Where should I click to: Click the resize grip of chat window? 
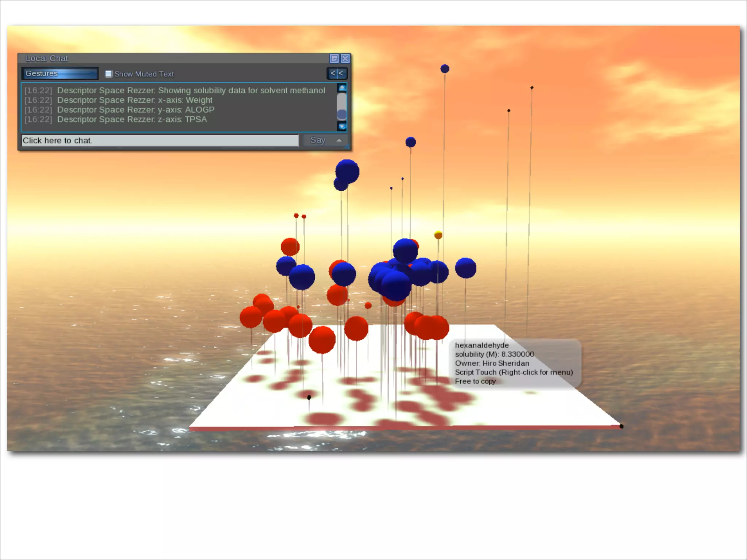(348, 147)
